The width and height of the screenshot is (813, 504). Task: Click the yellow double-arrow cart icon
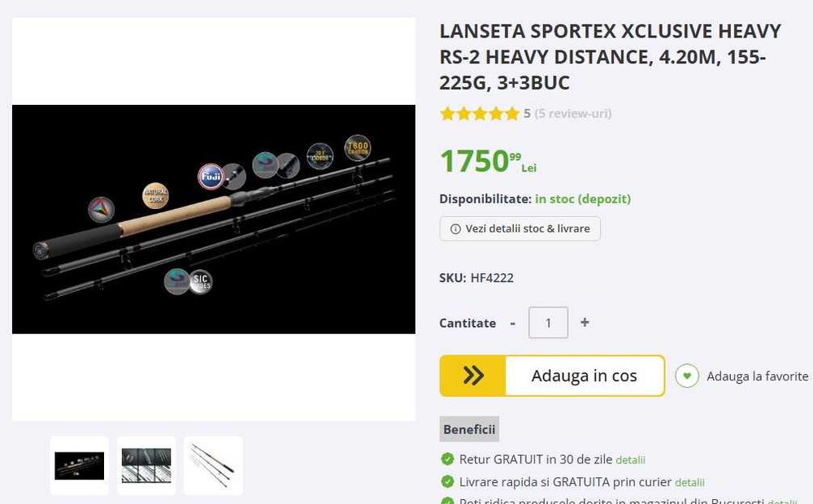473,376
